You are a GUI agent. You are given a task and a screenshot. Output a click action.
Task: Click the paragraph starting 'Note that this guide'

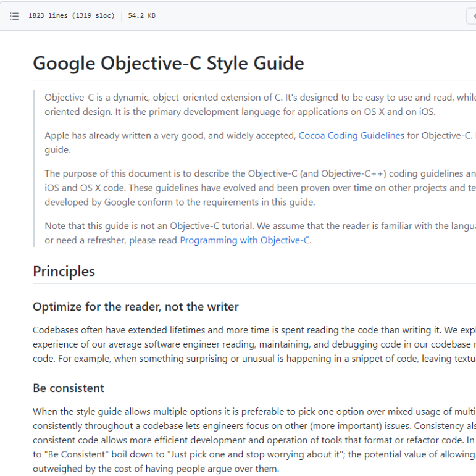260,233
